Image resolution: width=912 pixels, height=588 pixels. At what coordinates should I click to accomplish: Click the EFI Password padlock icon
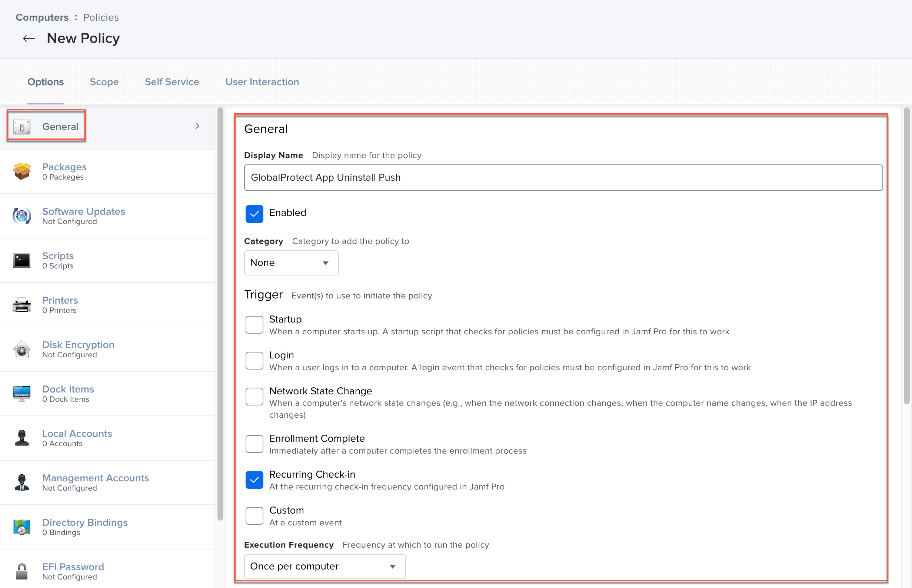(22, 572)
